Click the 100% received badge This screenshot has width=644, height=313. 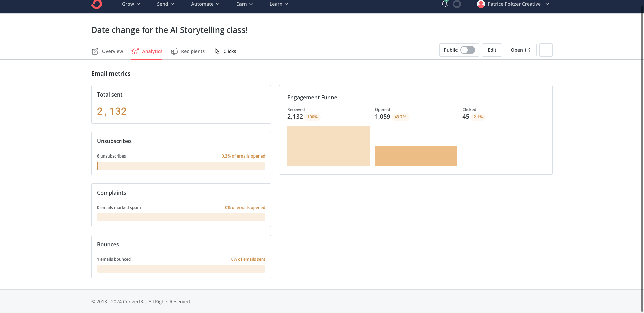312,117
